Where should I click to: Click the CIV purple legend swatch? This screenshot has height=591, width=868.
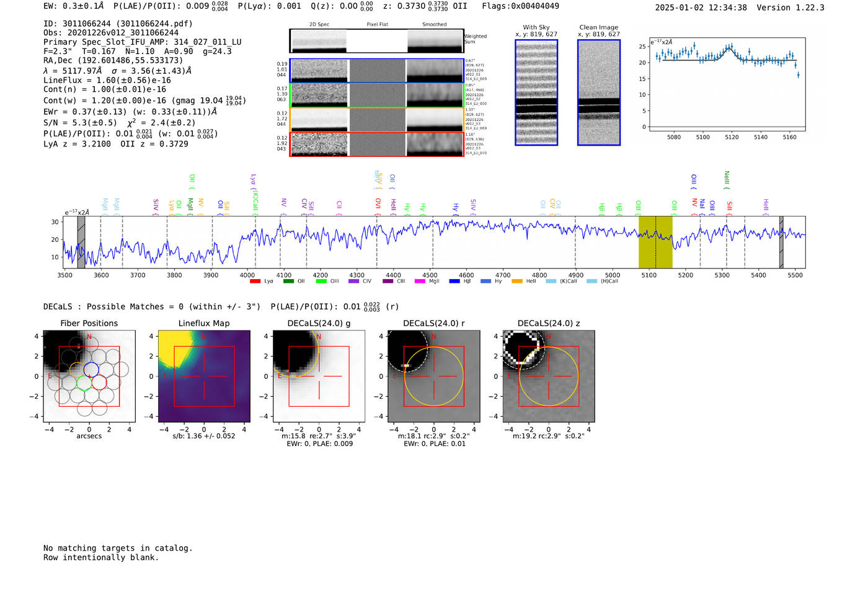point(354,282)
